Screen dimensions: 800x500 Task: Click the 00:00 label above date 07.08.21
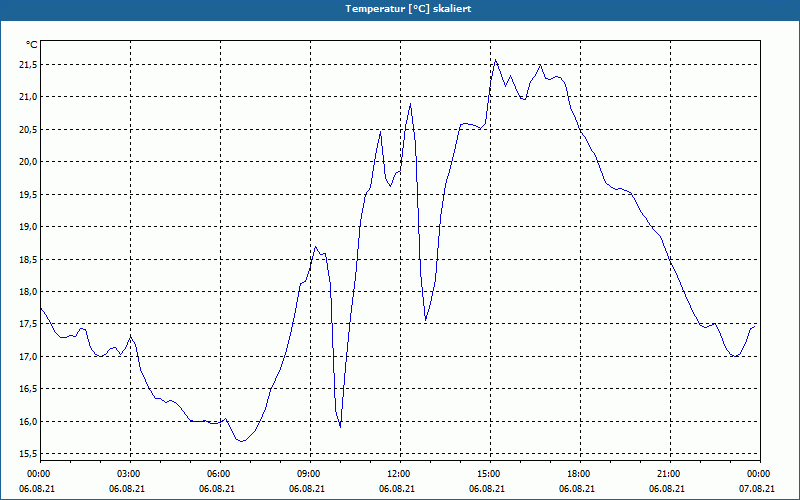pos(760,474)
